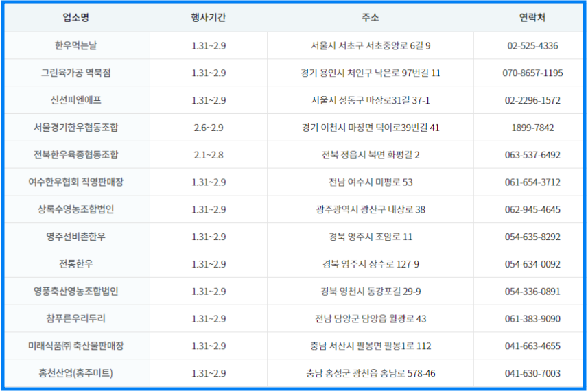588x391 pixels.
Task: Click the address 충남 홍성군 광천읍 홍남로 578-46
Action: click(x=371, y=373)
